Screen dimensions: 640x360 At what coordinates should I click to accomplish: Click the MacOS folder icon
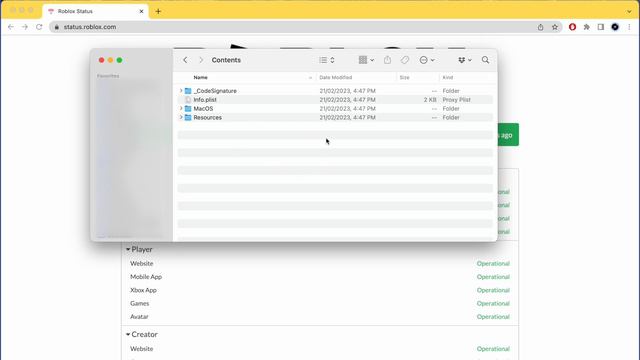pyautogui.click(x=188, y=109)
